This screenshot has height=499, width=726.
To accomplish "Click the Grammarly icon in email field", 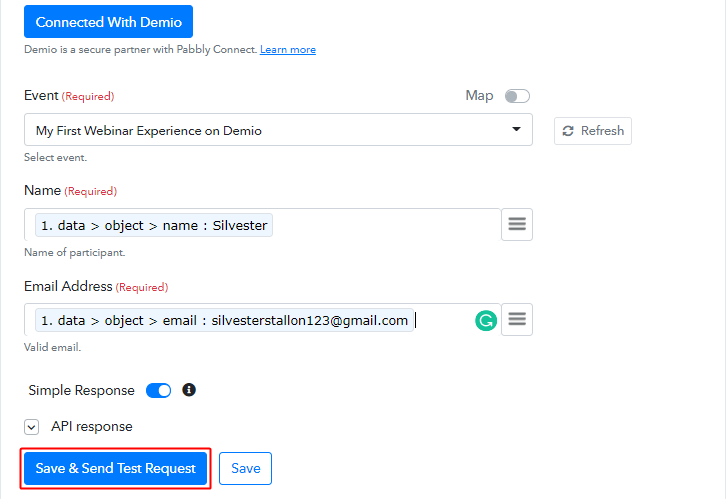I will [486, 320].
